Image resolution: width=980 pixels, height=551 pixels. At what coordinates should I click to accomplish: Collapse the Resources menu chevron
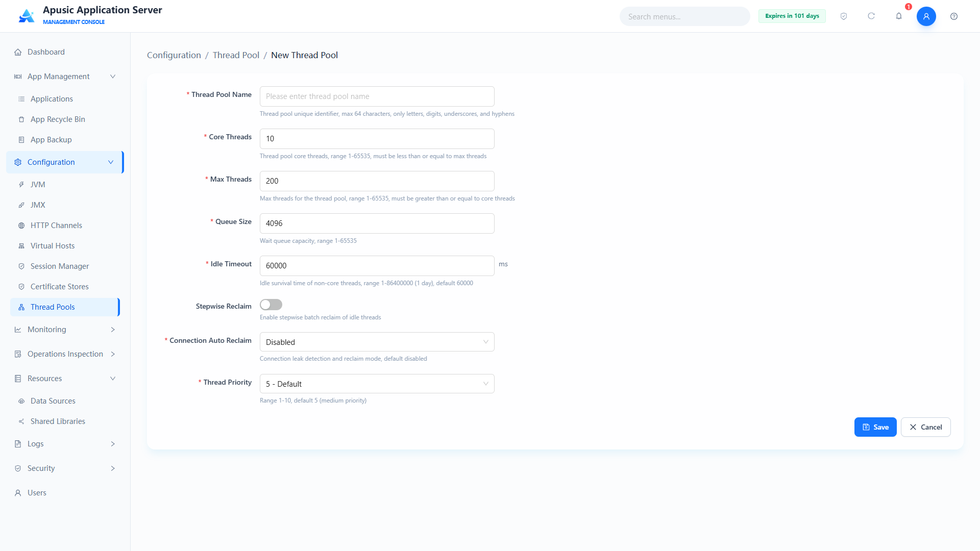tap(113, 379)
